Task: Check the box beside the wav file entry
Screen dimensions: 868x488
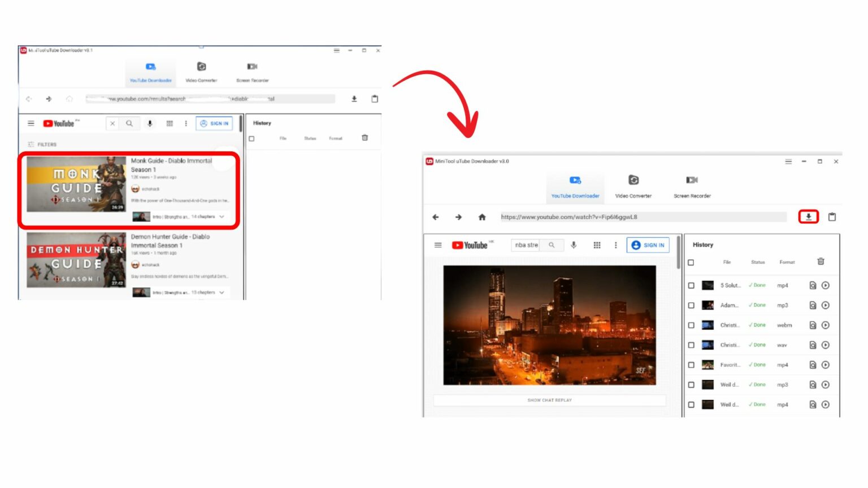Action: 691,345
